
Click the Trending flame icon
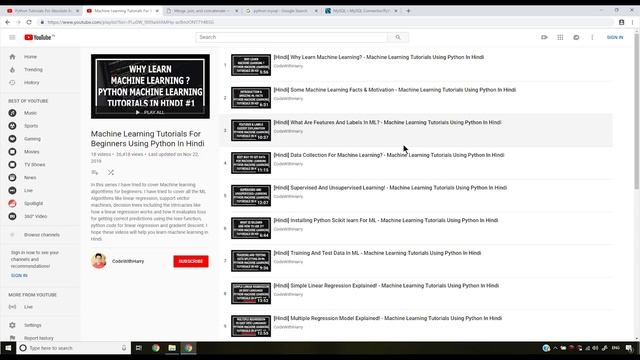pos(12,70)
